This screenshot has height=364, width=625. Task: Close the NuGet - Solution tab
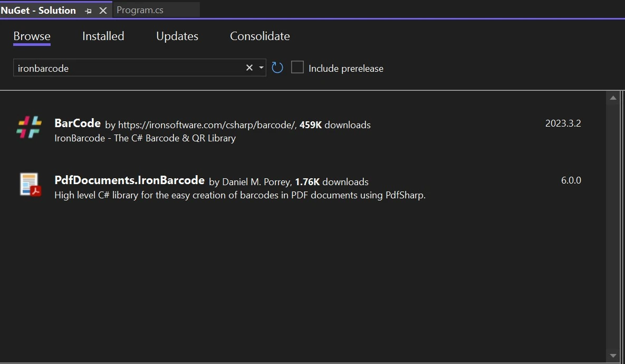[x=103, y=11]
